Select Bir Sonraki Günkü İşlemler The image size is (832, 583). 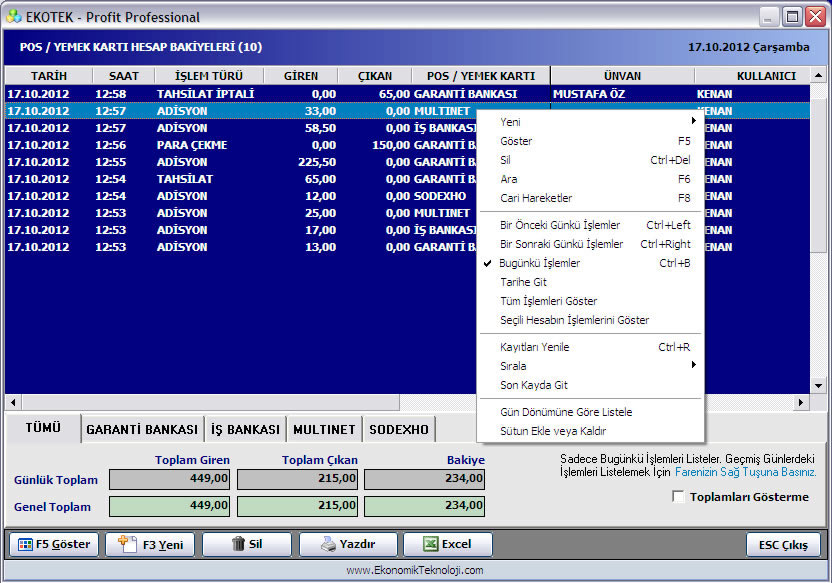[x=592, y=244]
